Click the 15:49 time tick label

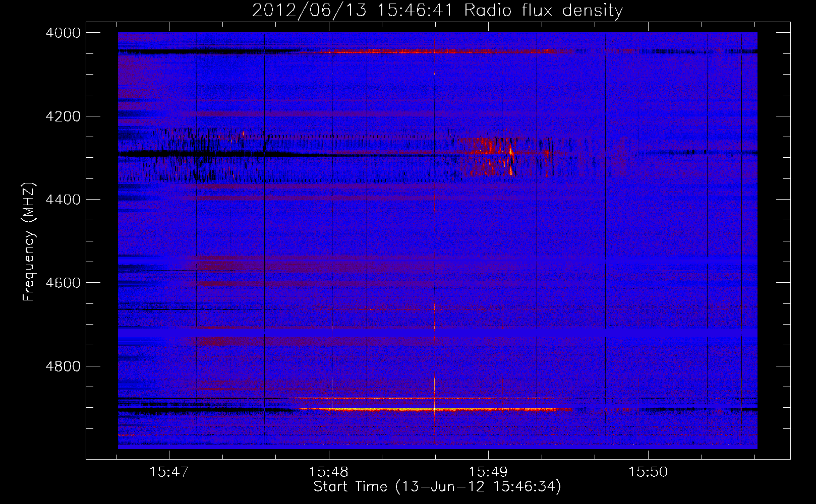[x=488, y=472]
